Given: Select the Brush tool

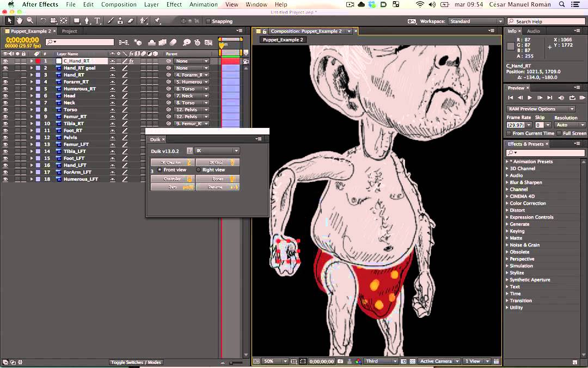Looking at the screenshot, I should (x=110, y=21).
